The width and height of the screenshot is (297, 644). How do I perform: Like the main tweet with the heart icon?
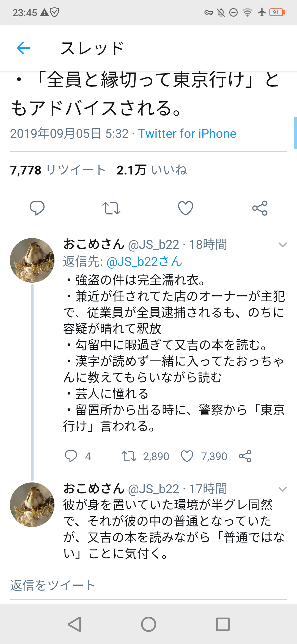coord(186,208)
